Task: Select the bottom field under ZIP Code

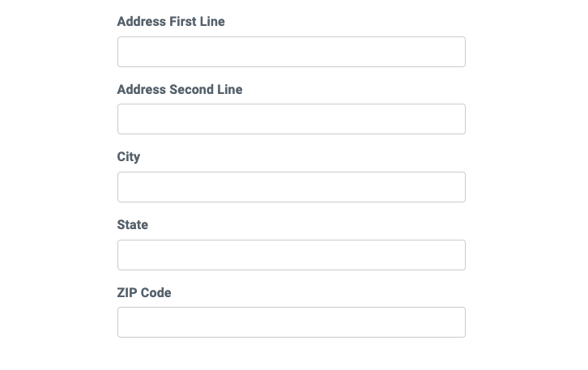Action: pyautogui.click(x=291, y=322)
